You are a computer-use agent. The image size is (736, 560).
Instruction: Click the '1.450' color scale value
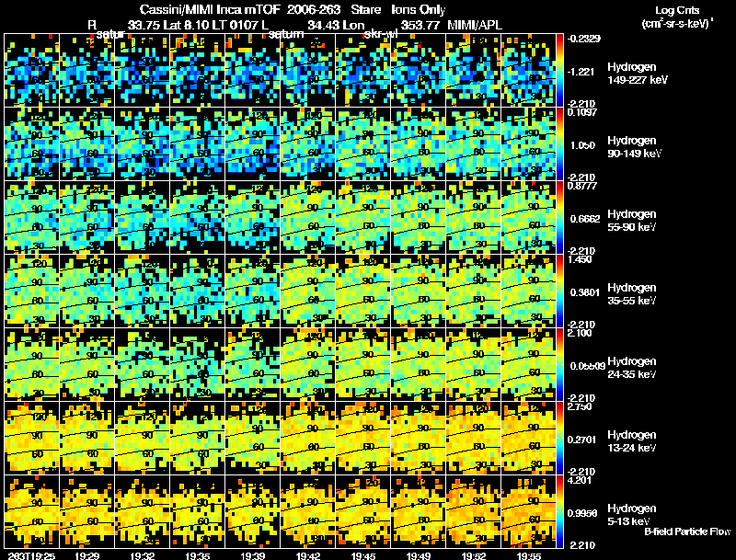click(580, 259)
